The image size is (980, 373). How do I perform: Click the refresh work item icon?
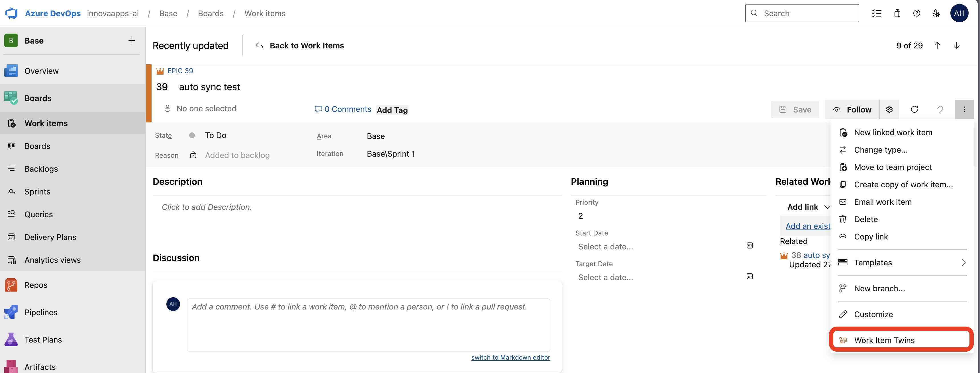(x=914, y=110)
